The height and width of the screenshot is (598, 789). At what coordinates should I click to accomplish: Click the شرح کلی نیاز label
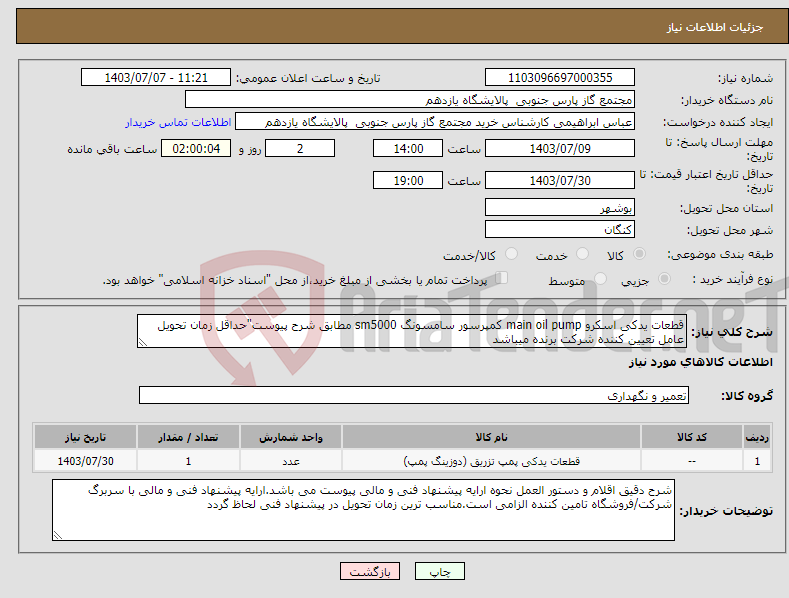coord(732,332)
